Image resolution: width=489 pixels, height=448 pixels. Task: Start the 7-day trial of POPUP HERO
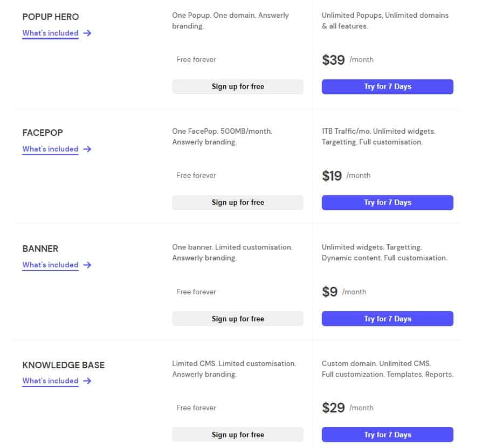pos(387,86)
